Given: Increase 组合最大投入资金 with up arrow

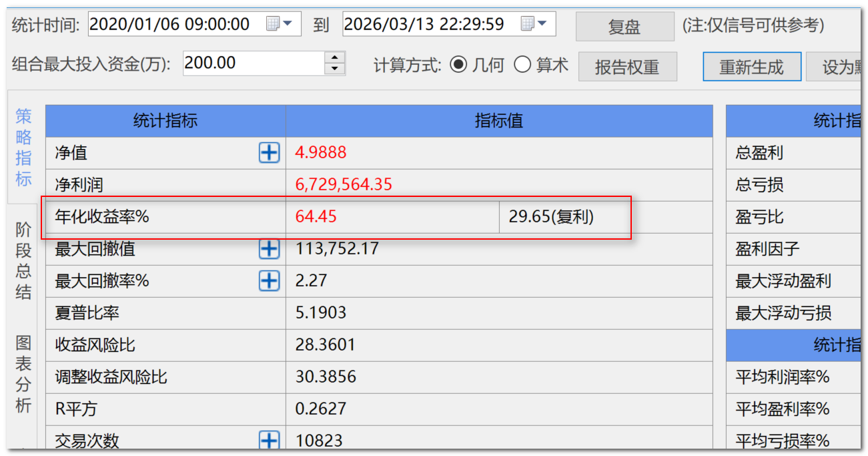Looking at the screenshot, I should [334, 57].
